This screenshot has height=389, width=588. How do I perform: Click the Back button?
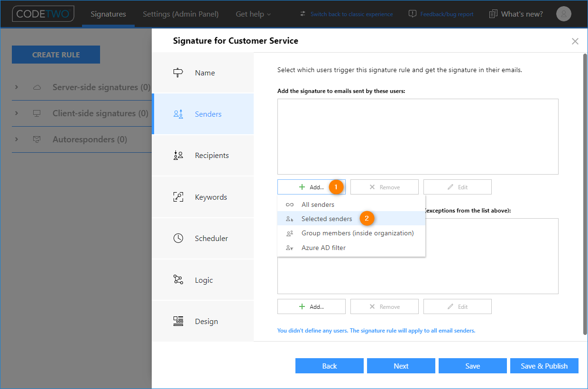pos(330,366)
